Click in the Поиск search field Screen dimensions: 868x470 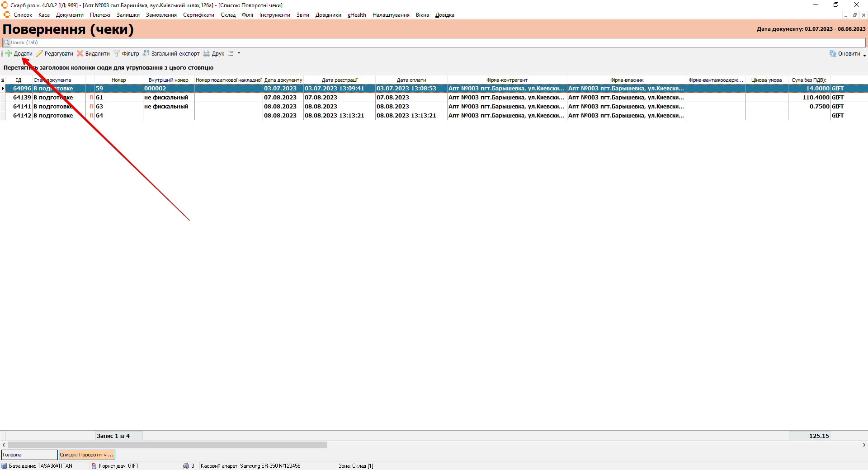434,42
